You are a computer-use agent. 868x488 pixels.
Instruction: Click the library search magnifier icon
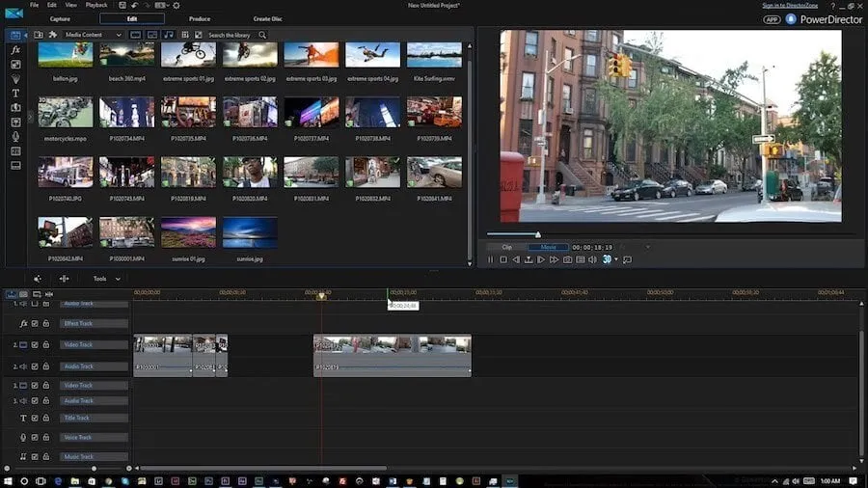261,35
